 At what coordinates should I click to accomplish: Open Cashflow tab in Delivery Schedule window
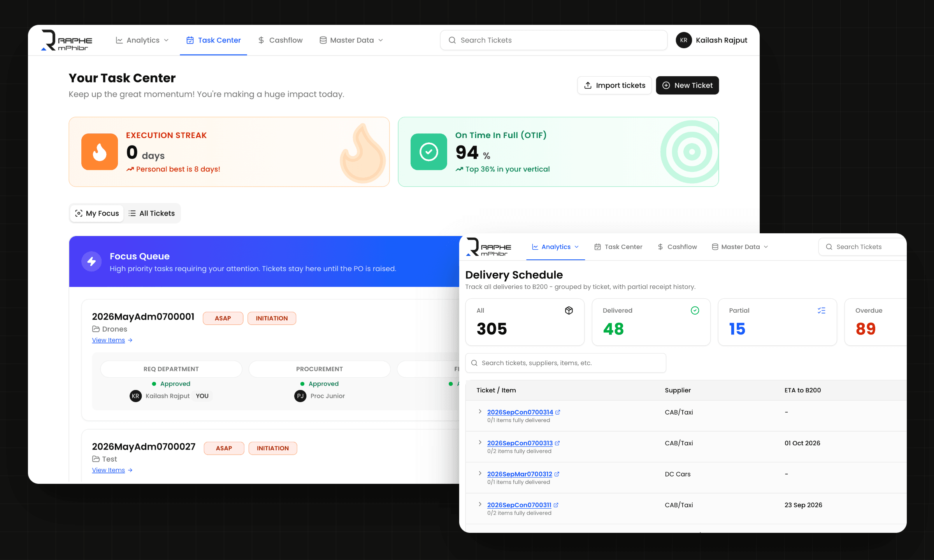[x=678, y=247]
